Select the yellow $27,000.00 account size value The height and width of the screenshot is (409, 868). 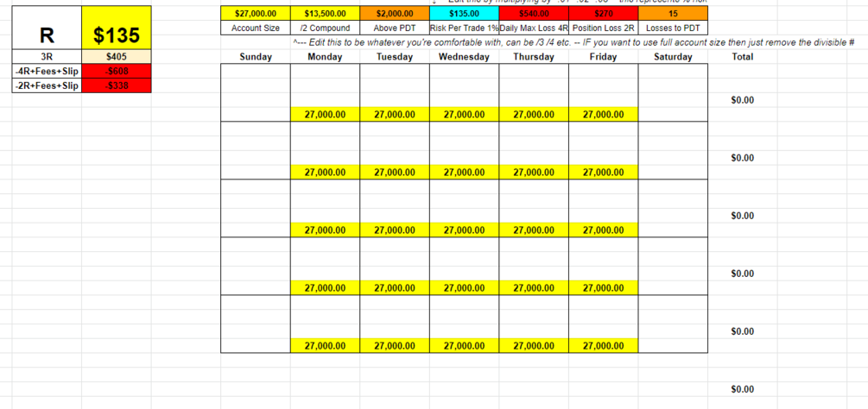pyautogui.click(x=255, y=13)
